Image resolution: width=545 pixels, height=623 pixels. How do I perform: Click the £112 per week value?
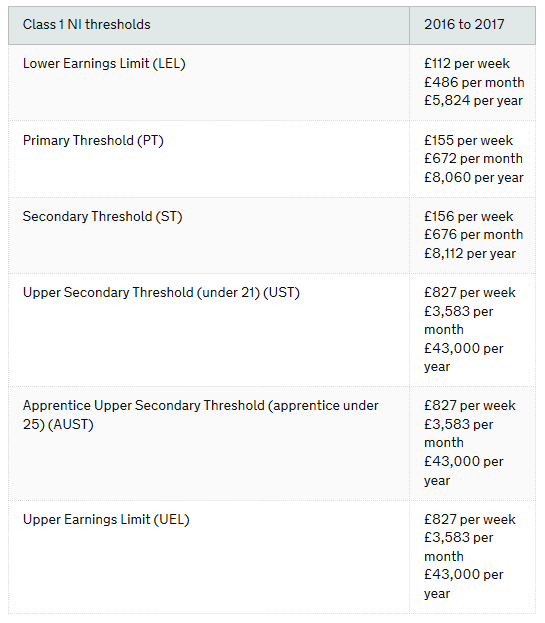[x=467, y=64]
